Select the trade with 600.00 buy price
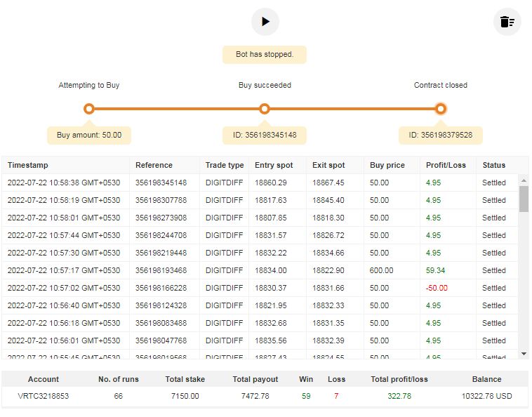Viewport: 532px width, 417px height. [x=382, y=270]
